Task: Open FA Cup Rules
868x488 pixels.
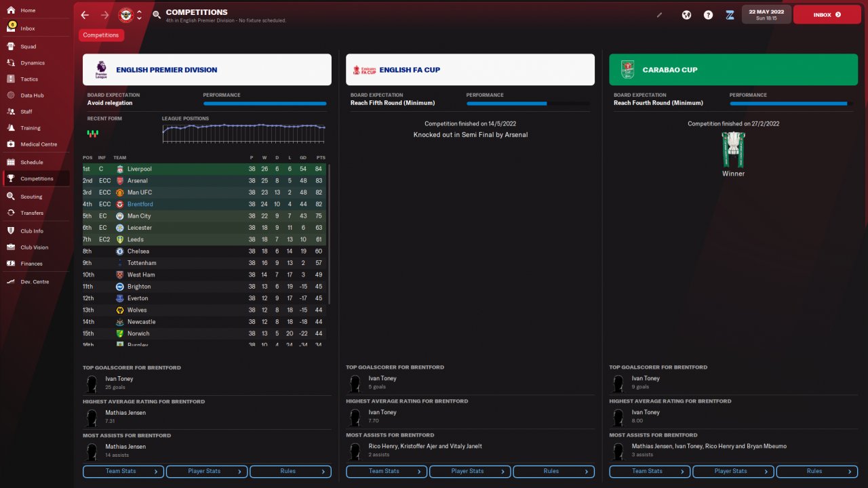Action: [x=553, y=471]
